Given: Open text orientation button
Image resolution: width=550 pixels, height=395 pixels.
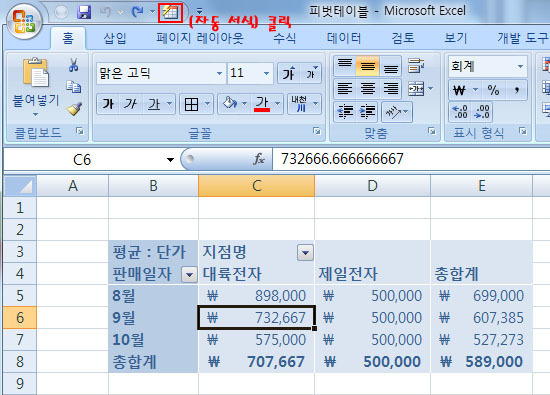Looking at the screenshot, I should click(396, 112).
